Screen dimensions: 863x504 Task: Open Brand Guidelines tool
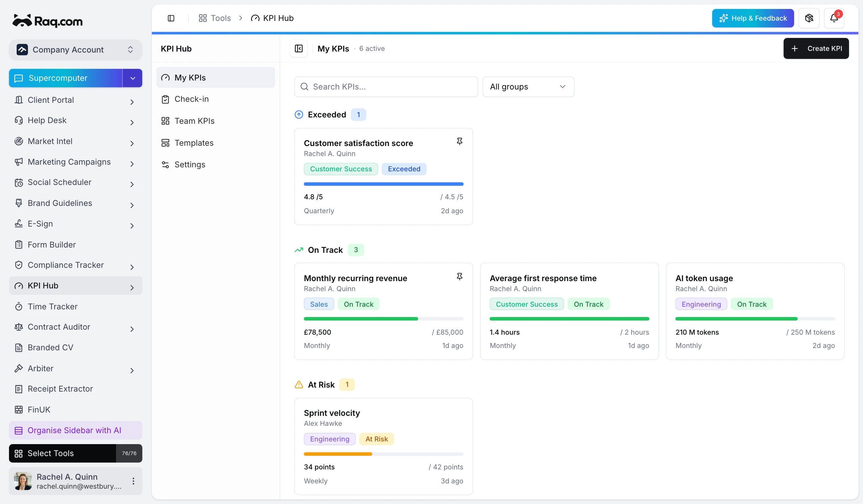(76, 203)
